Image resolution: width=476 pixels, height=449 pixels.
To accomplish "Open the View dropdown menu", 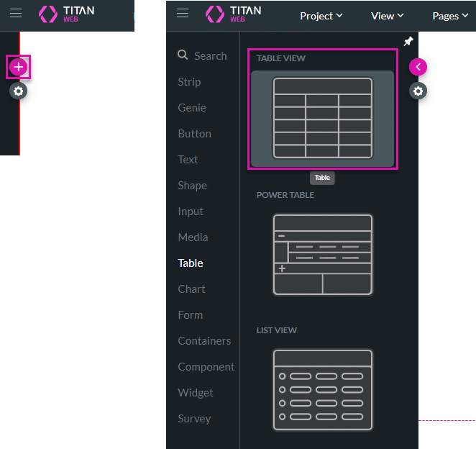I will pyautogui.click(x=387, y=16).
